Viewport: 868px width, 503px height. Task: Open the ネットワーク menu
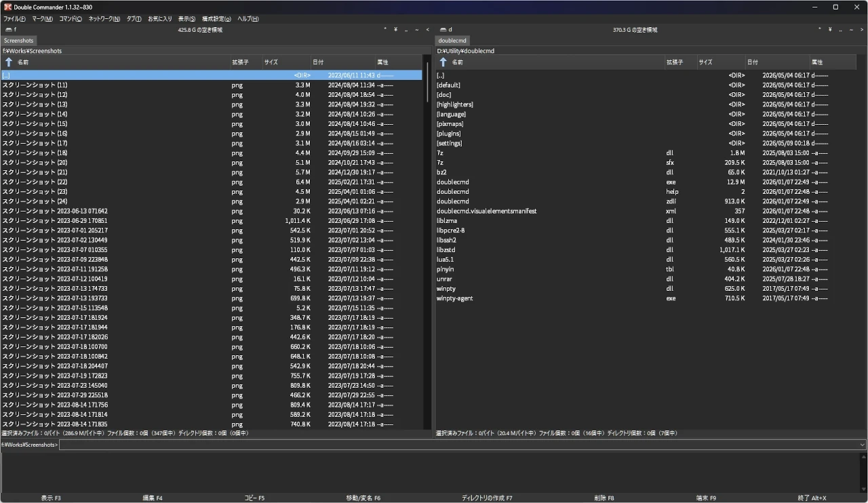pos(104,19)
